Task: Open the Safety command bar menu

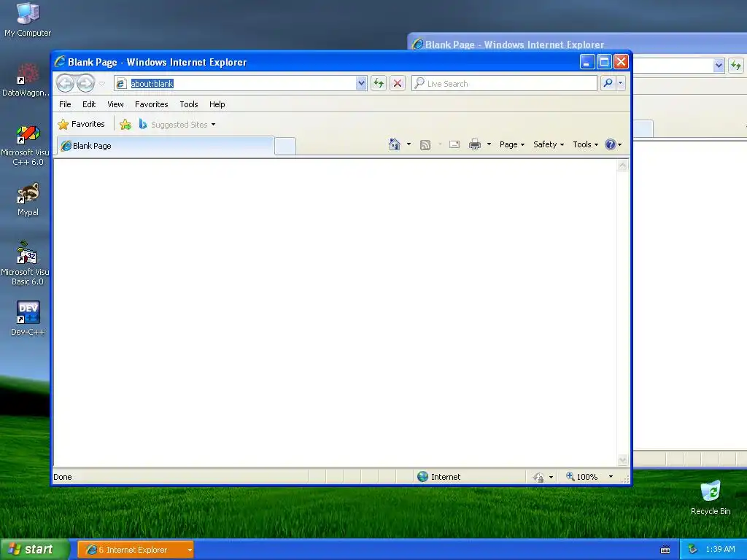Action: coord(549,144)
